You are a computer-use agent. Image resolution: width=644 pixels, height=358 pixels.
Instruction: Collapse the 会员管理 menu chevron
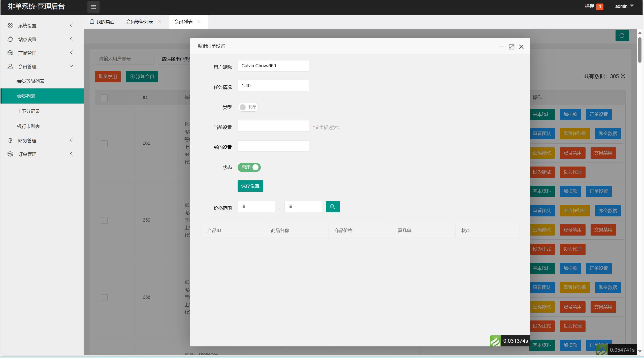(71, 66)
